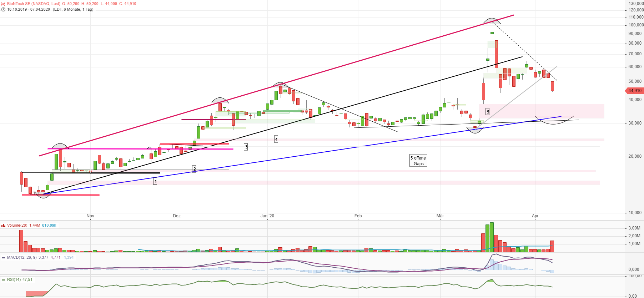Click the 1,00M volume axis label

point(634,244)
